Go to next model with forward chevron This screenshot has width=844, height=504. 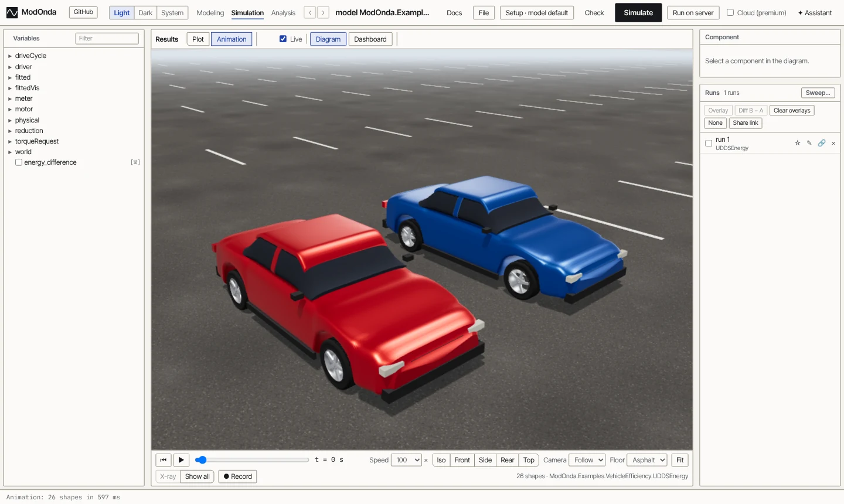point(323,13)
